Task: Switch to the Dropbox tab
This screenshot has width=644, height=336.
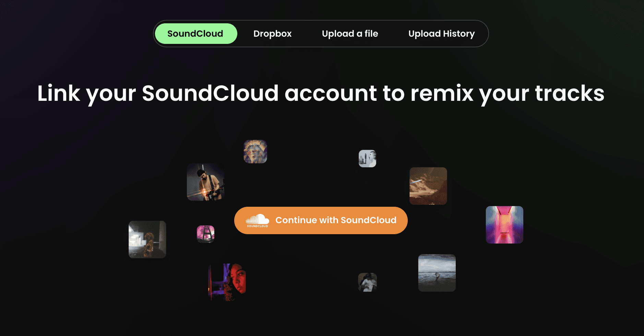Action: coord(272,34)
